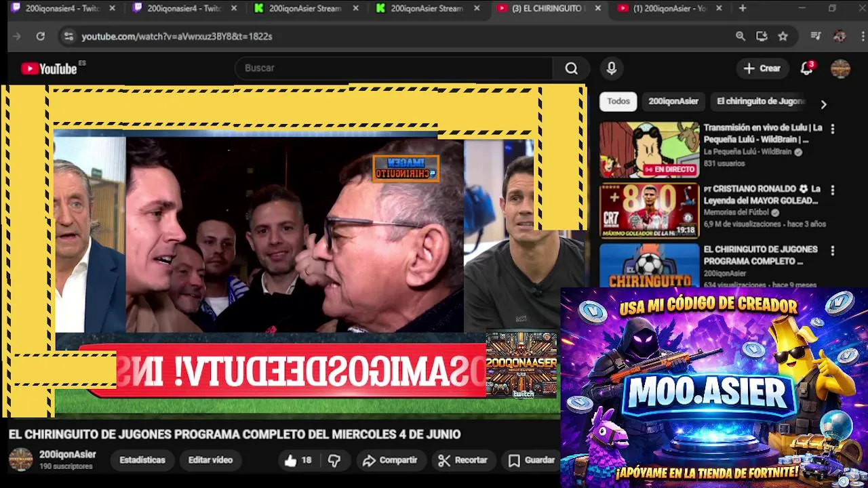The height and width of the screenshot is (488, 868).
Task: Start voice search with the microphone icon
Action: click(611, 68)
